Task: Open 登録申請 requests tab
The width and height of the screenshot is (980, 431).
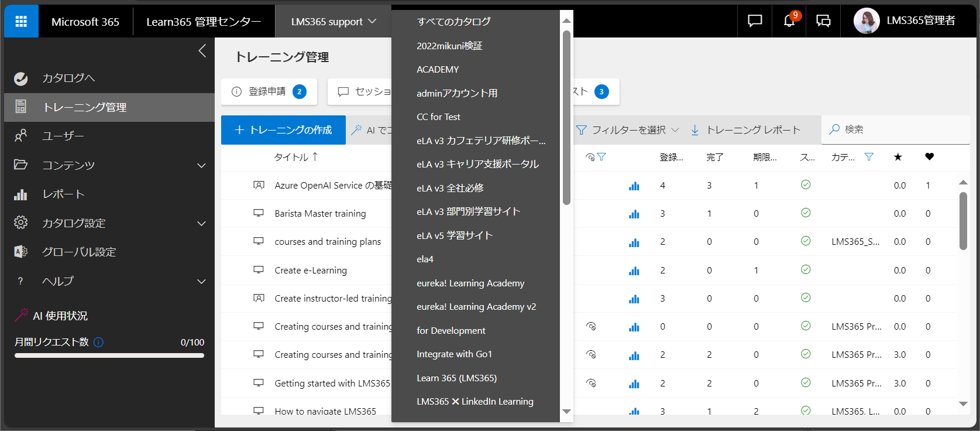Action: tap(269, 91)
